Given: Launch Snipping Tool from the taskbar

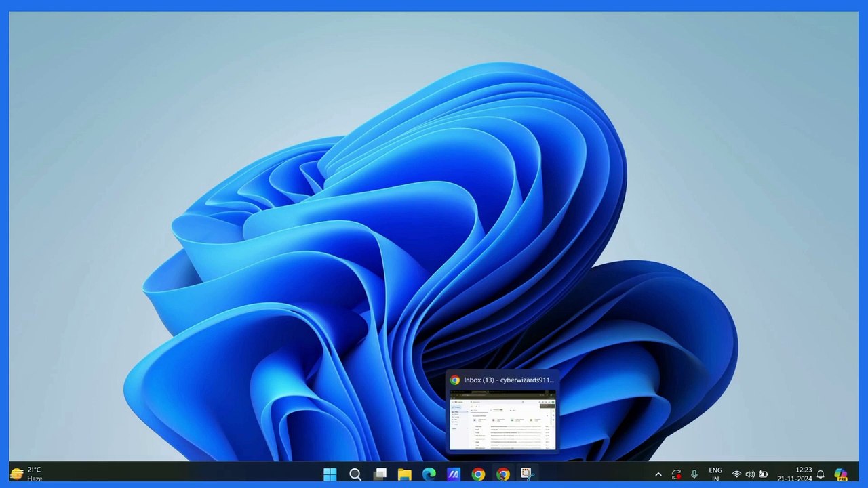Looking at the screenshot, I should pos(527,474).
